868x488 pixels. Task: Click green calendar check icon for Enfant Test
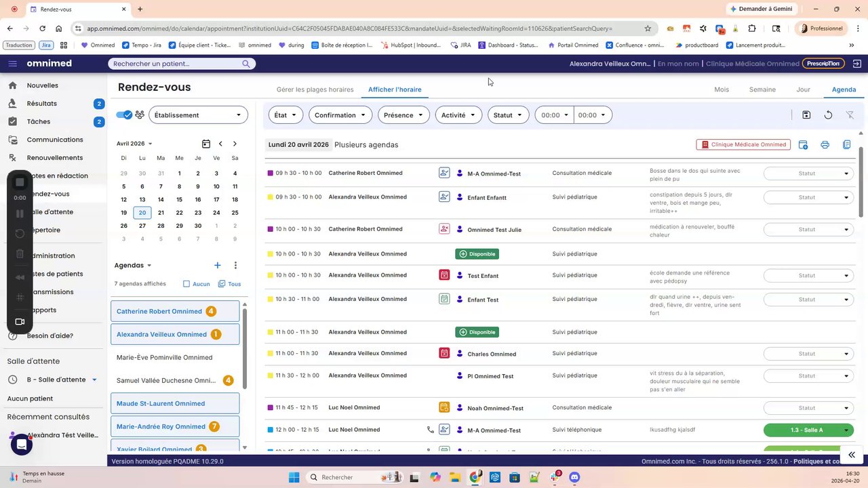pos(444,299)
